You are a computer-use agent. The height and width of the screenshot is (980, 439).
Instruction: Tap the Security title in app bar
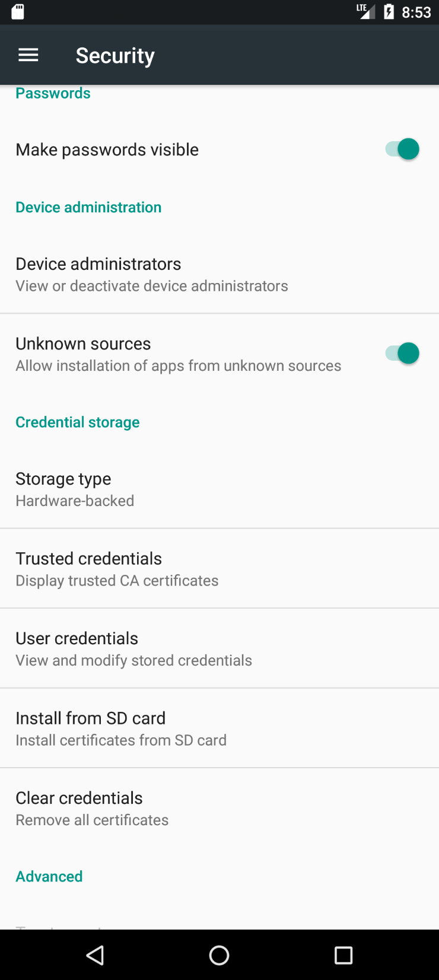tap(115, 56)
